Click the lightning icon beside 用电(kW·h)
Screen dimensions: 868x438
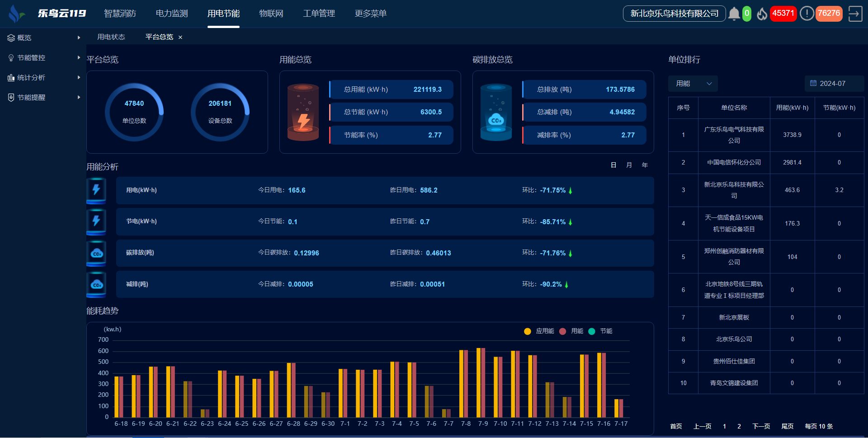(x=96, y=190)
